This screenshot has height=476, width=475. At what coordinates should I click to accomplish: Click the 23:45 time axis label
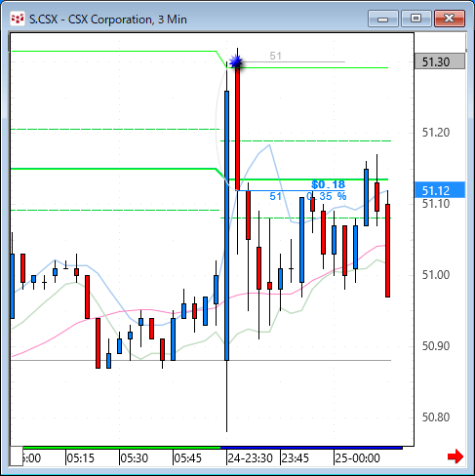295,458
